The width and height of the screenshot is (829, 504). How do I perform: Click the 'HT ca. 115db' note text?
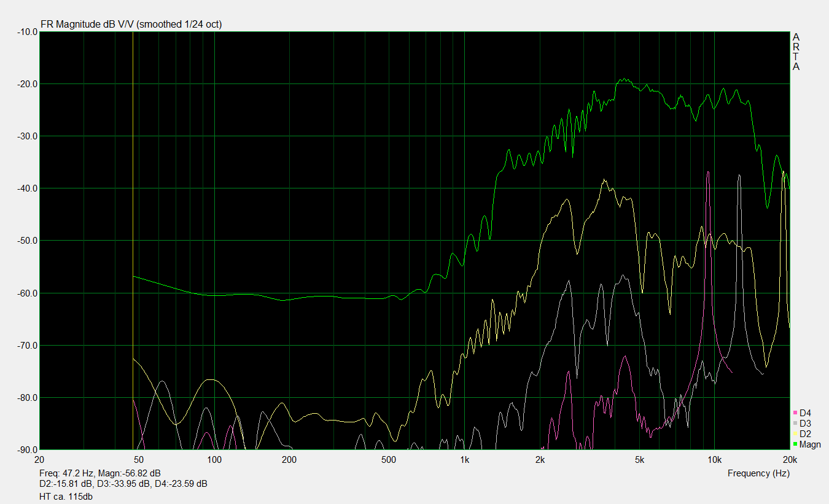coord(66,496)
